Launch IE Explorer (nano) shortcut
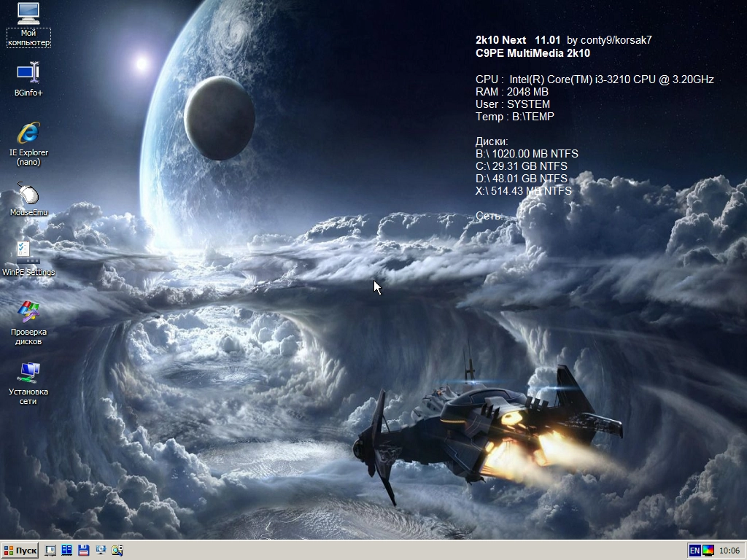747x560 pixels. click(28, 144)
